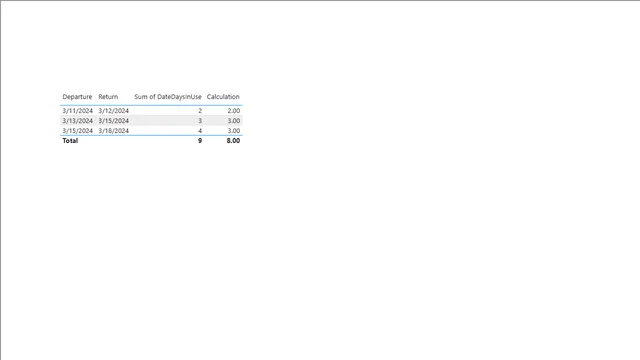Viewport: 640px width, 360px height.
Task: Click the 3/15/2024 departure cell in the 3/18/2024 row
Action: click(x=78, y=131)
